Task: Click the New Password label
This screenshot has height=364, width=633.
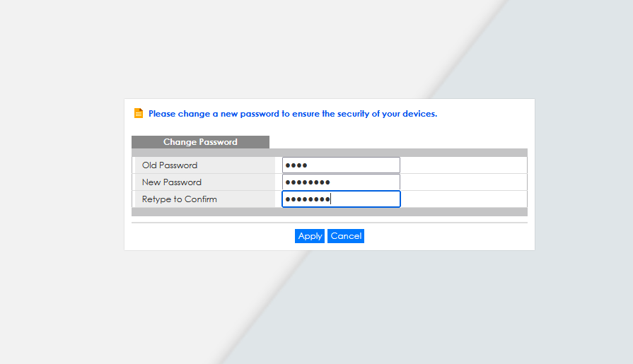Action: (x=172, y=182)
